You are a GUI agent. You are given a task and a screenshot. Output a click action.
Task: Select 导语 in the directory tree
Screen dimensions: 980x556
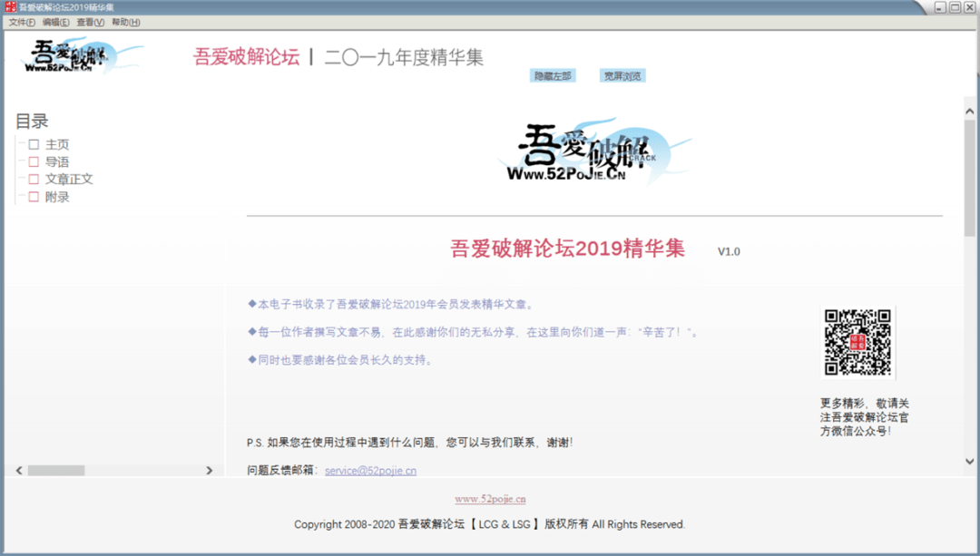[57, 161]
